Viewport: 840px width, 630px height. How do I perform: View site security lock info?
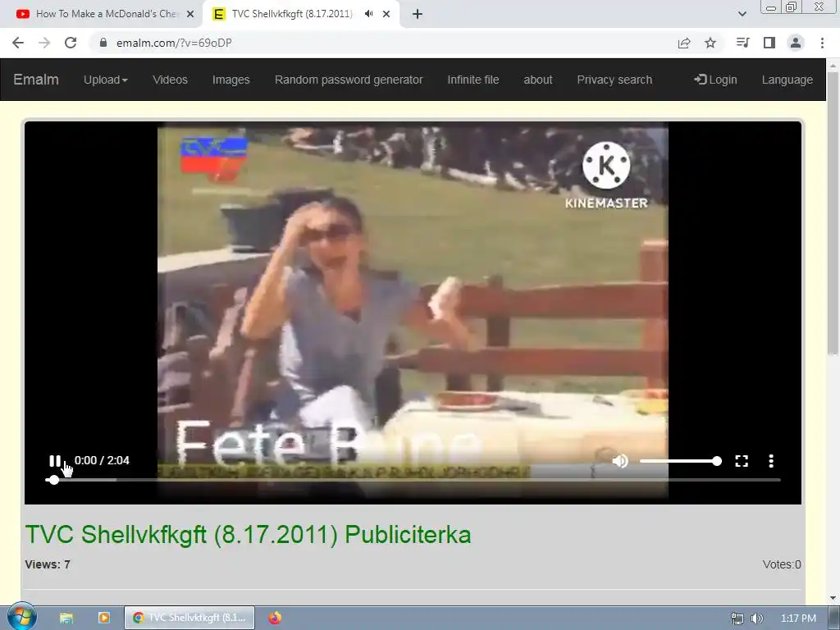coord(103,43)
